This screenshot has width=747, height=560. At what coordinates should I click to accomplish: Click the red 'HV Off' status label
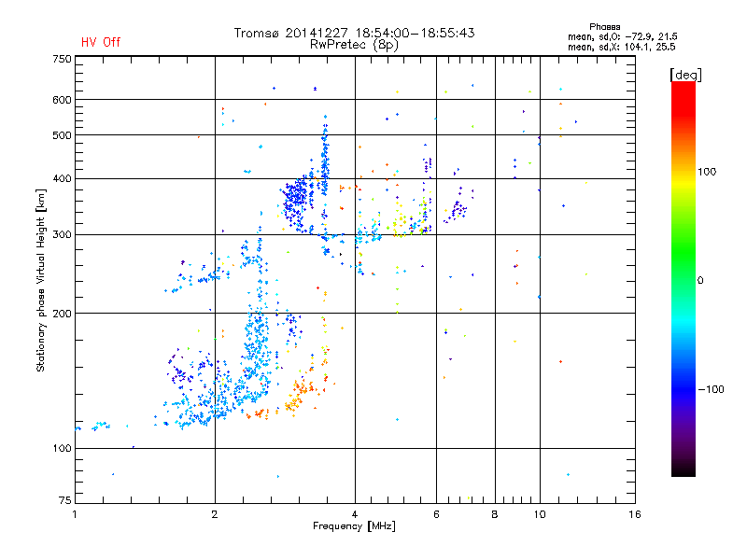[101, 42]
